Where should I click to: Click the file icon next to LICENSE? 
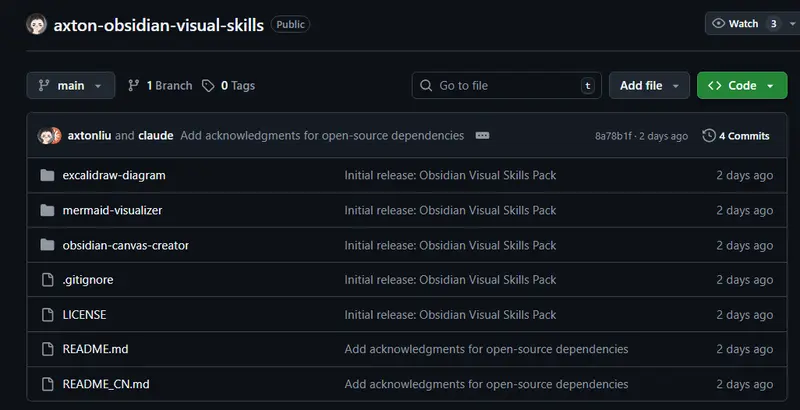pos(47,315)
